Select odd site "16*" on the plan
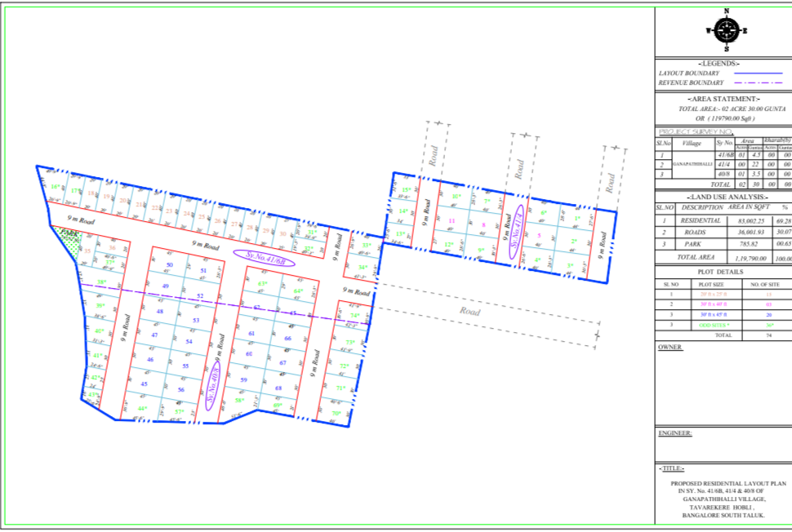Screen dimensions: 792x532 click(55, 187)
